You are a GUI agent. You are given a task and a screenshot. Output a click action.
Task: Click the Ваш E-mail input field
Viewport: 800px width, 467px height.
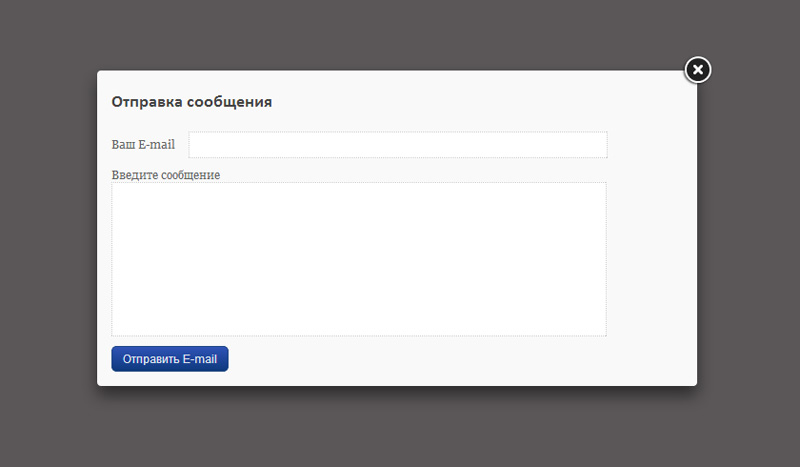point(398,144)
